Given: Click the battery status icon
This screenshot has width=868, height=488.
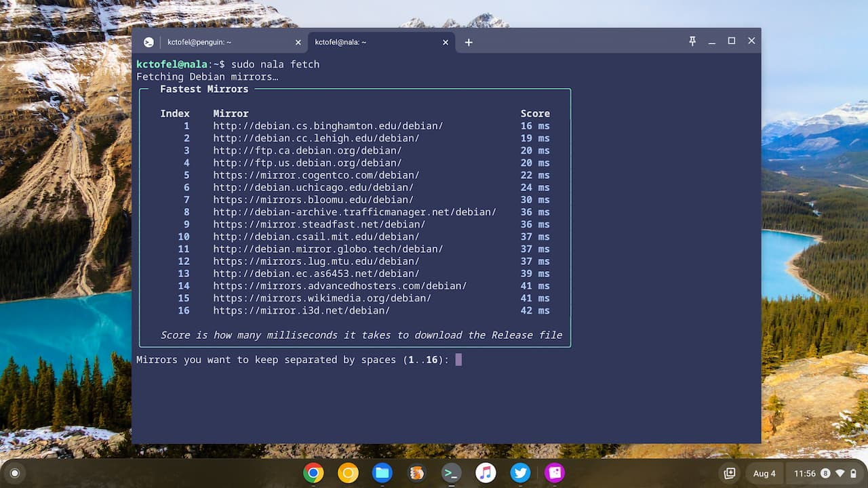Looking at the screenshot, I should pos(852,473).
